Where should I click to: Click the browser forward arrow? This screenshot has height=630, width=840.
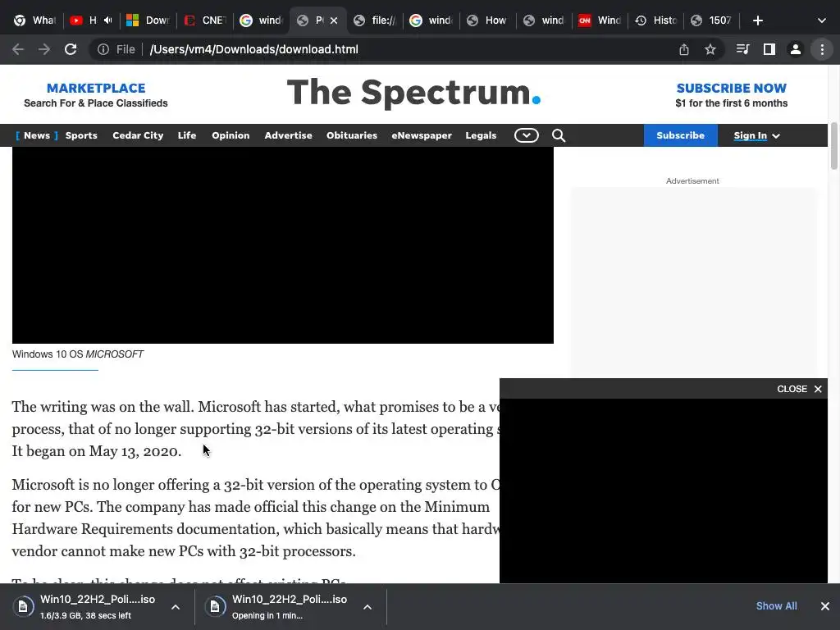pos(44,49)
